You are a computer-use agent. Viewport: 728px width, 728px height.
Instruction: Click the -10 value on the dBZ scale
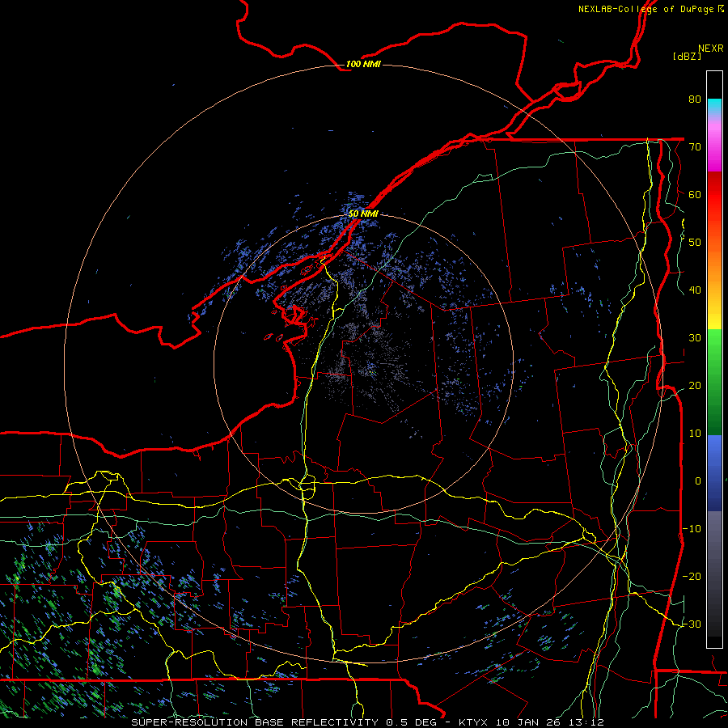pyautogui.click(x=692, y=529)
